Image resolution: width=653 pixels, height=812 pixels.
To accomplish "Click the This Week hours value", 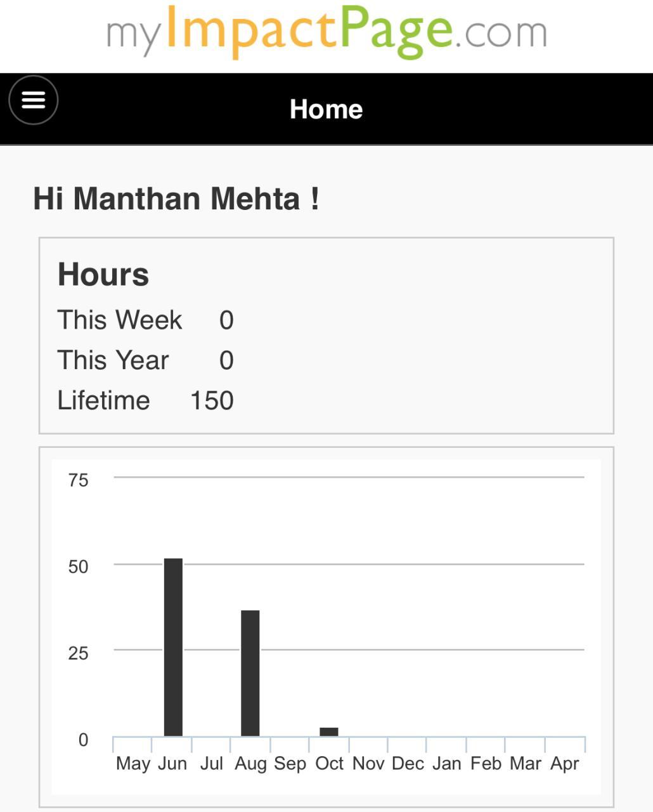I will pos(226,320).
